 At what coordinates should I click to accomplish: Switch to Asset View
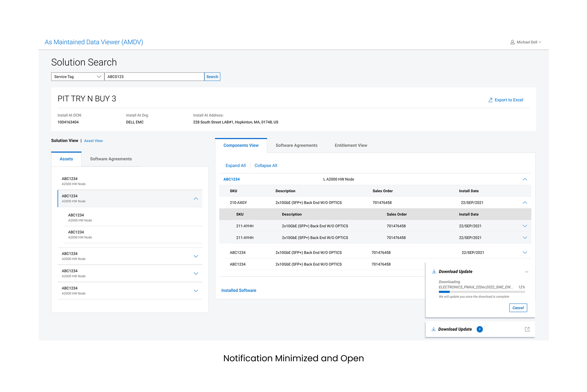93,141
